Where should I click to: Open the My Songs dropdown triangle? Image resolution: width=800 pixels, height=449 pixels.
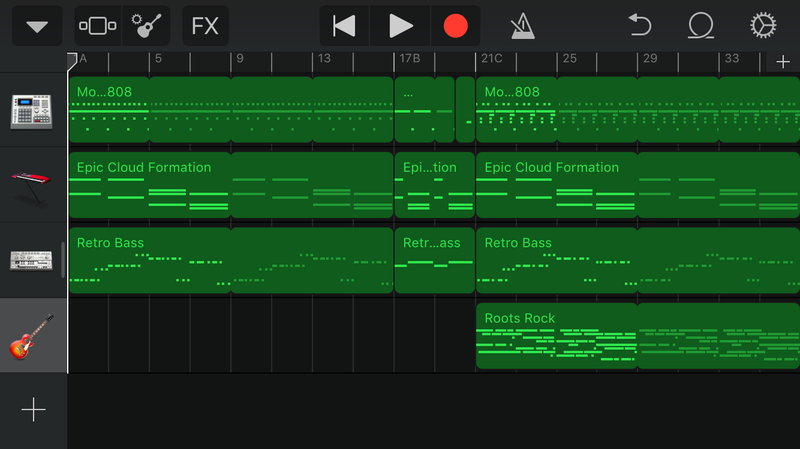[x=37, y=26]
